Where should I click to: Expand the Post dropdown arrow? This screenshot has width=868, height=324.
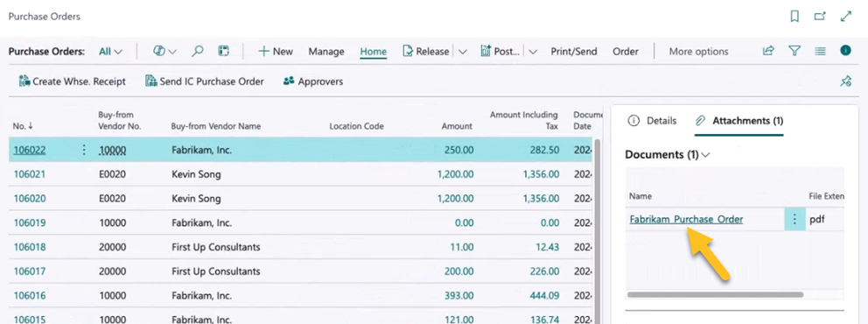point(533,52)
